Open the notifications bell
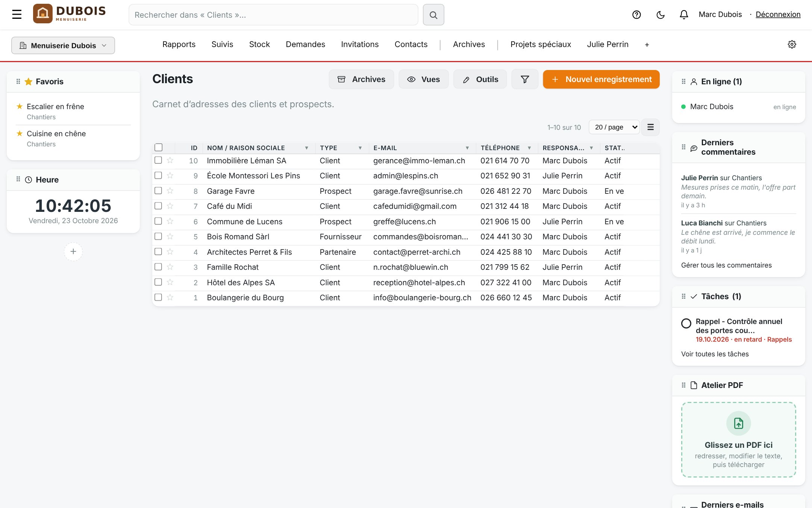Image resolution: width=812 pixels, height=508 pixels. point(684,15)
